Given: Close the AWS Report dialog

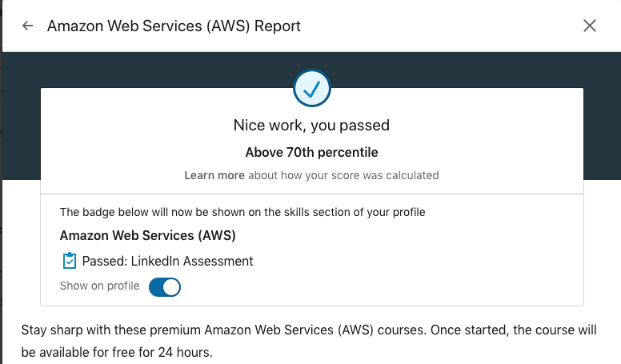Looking at the screenshot, I should [590, 26].
